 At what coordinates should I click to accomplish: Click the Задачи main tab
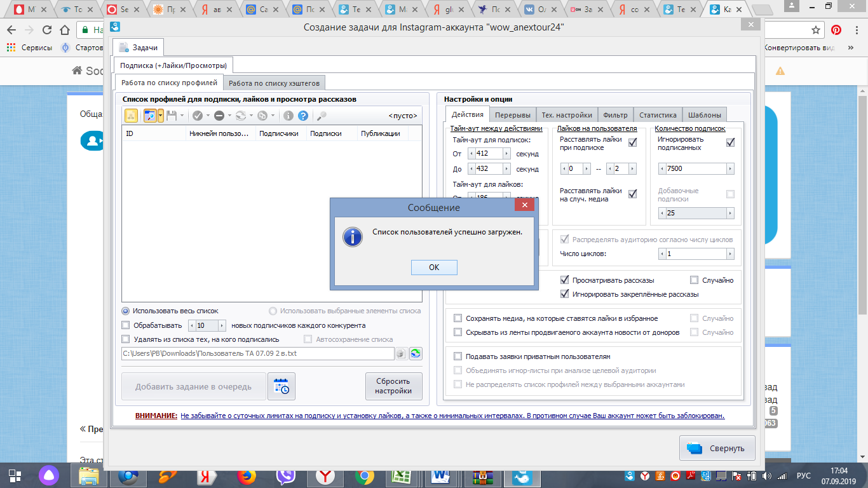(139, 48)
